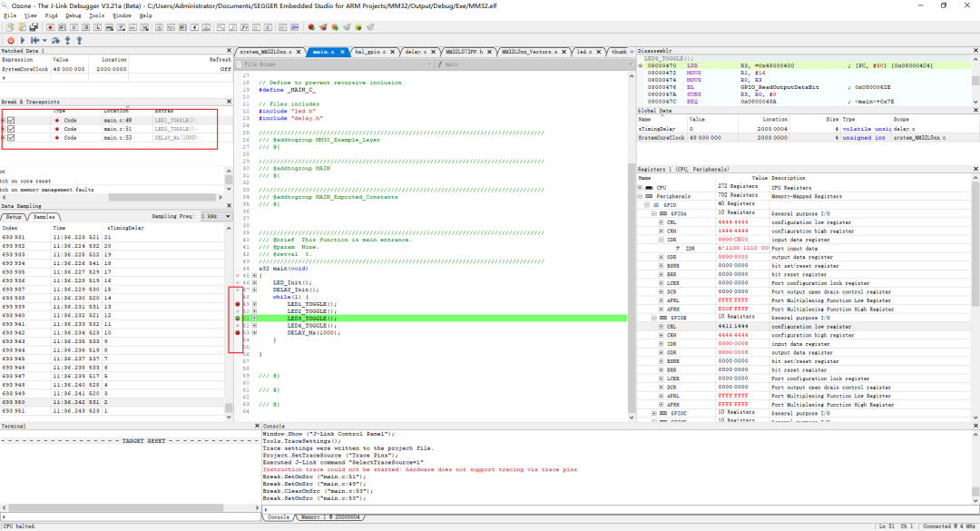980x531 pixels.
Task: Close the main.c editor tab
Action: coord(342,52)
